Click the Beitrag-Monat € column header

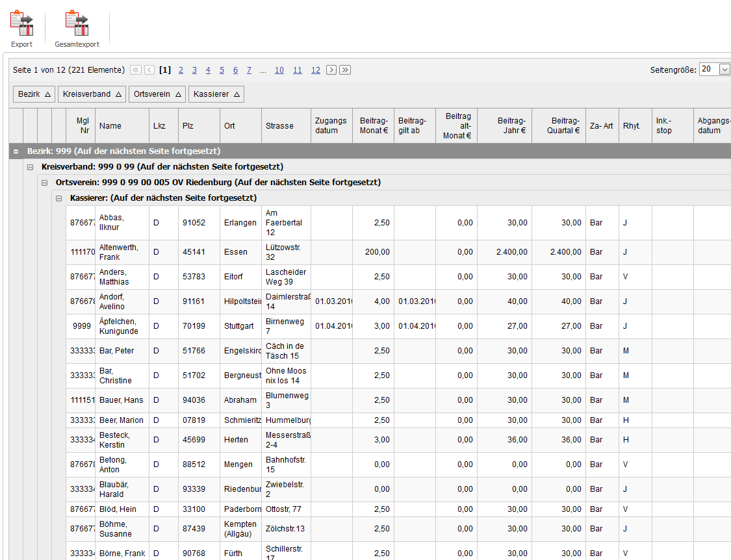point(374,126)
